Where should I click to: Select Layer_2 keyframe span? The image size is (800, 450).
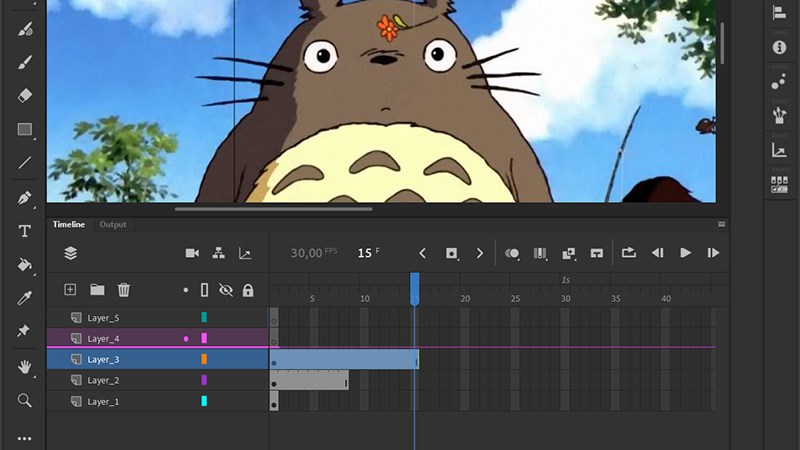[x=309, y=381]
